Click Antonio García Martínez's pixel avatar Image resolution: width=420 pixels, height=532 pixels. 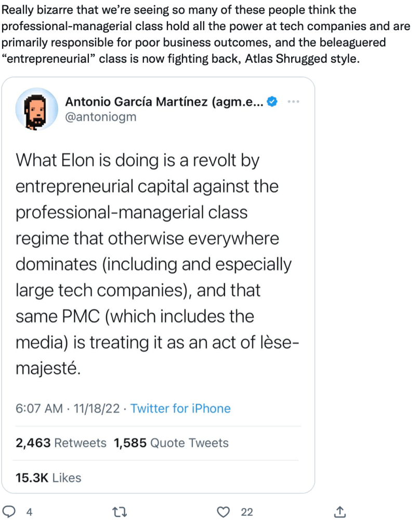tap(36, 109)
